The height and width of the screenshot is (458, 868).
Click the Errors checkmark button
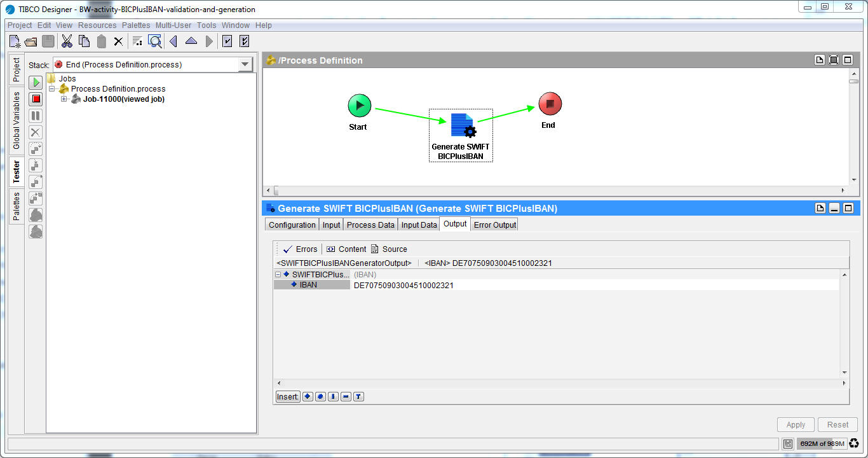[x=301, y=249]
